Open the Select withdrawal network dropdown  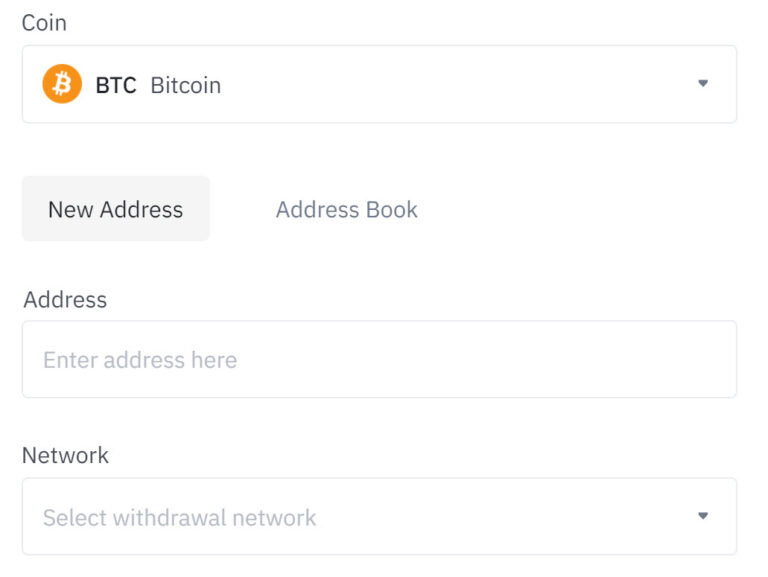pos(379,517)
